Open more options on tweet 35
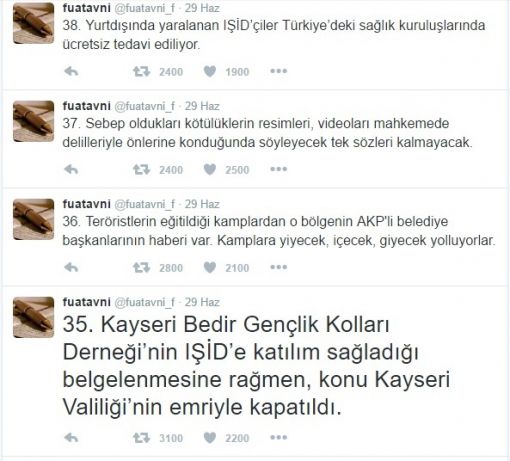Screen dimensions: 510x461 click(x=279, y=437)
